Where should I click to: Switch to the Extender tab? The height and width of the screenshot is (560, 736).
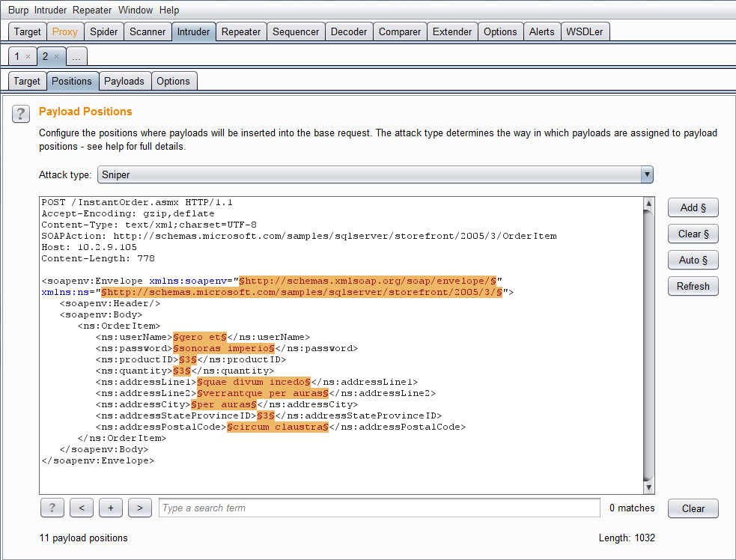[x=452, y=32]
